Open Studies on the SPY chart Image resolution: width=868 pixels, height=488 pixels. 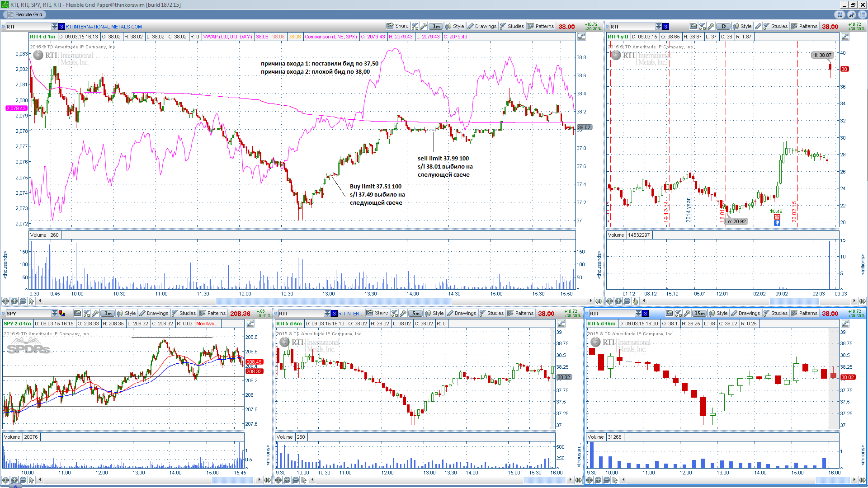coord(184,313)
